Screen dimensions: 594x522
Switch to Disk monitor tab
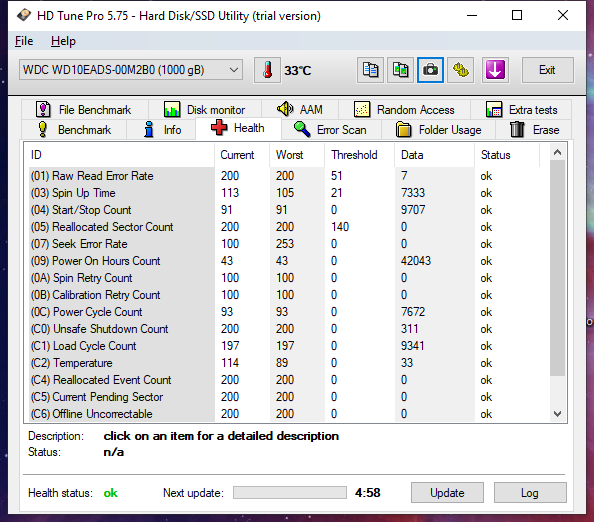[x=205, y=109]
